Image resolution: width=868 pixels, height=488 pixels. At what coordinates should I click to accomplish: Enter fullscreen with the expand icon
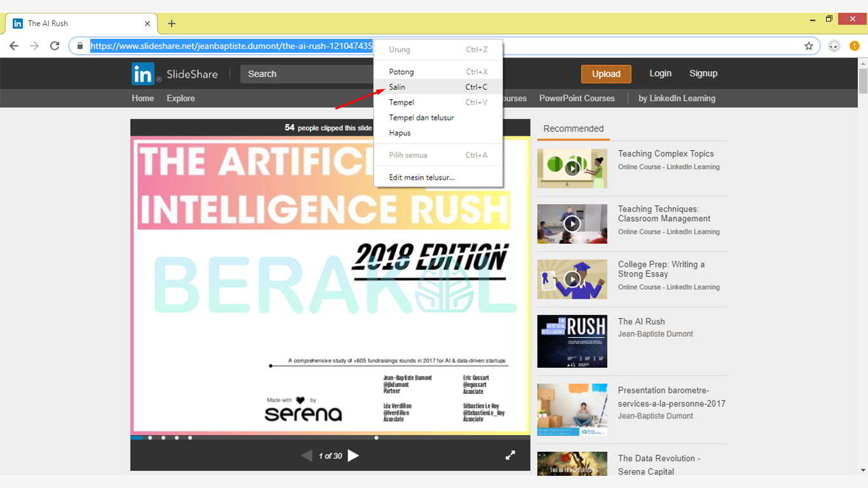[510, 455]
